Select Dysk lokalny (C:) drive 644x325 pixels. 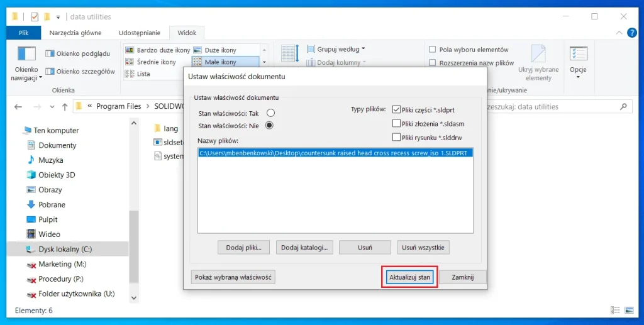point(67,249)
